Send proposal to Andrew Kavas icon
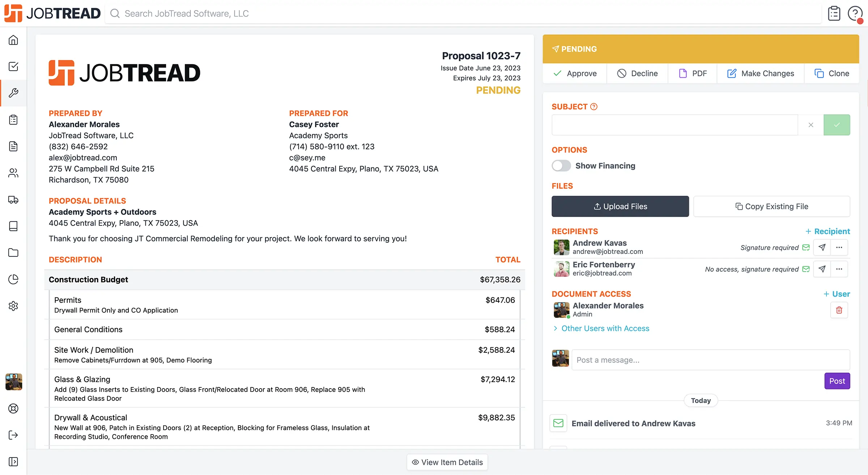Image resolution: width=868 pixels, height=475 pixels. click(x=822, y=247)
